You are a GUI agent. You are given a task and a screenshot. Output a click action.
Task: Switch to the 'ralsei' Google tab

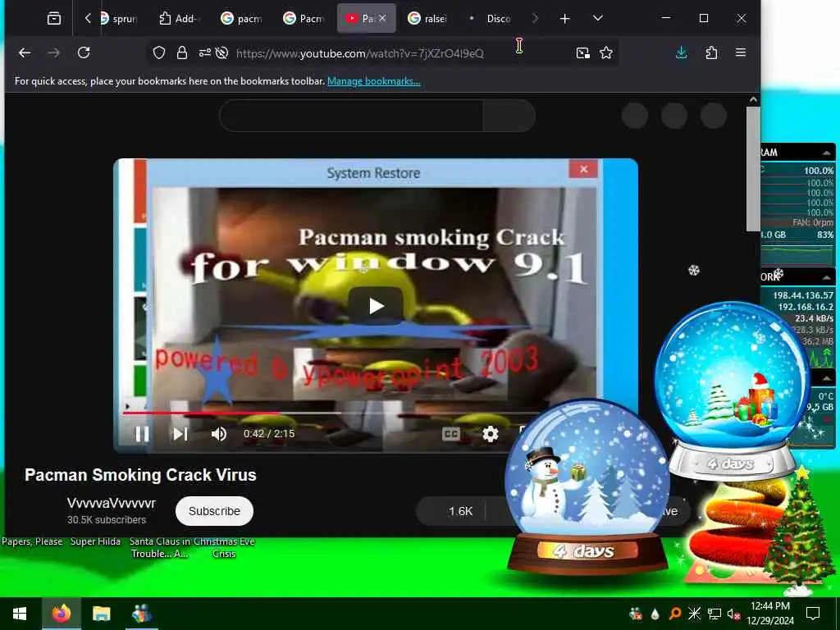[427, 19]
